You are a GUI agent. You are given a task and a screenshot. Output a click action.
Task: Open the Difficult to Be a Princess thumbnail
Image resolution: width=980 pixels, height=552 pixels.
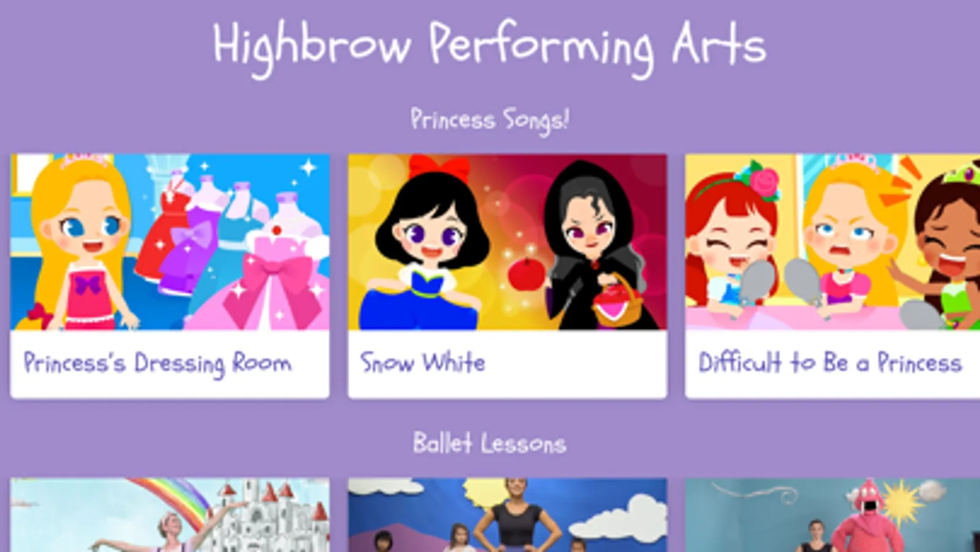pyautogui.click(x=832, y=242)
